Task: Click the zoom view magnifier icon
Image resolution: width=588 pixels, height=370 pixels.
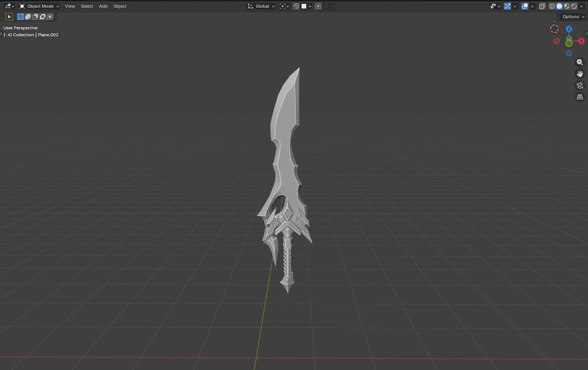Action: tap(580, 62)
